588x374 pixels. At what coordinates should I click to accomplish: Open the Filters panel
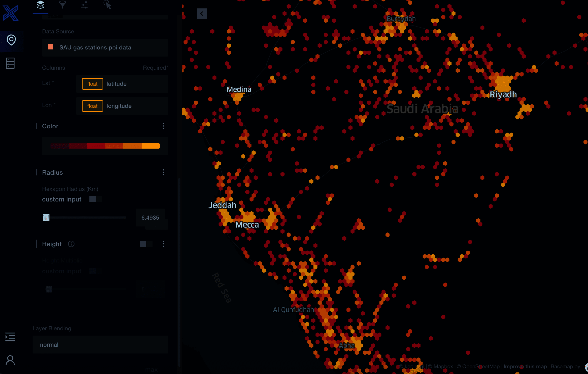pos(62,5)
